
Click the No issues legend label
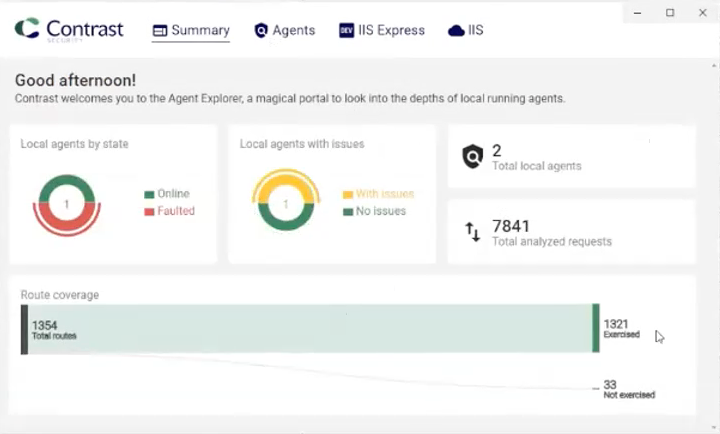(381, 211)
